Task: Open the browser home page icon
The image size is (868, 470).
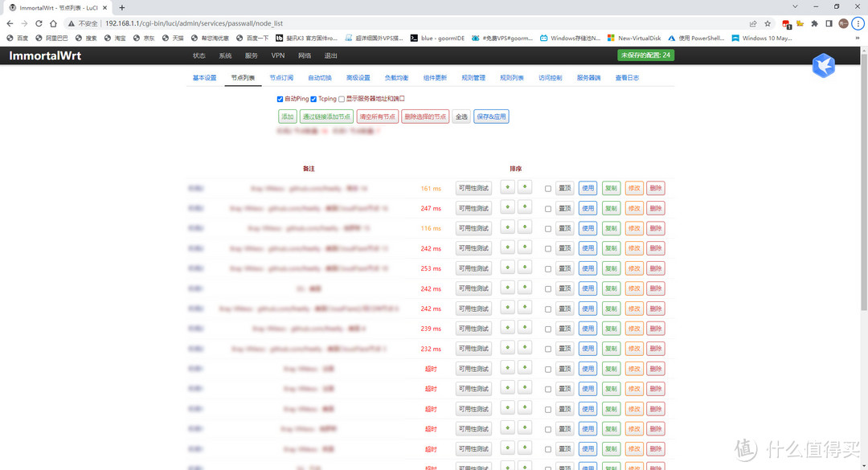Action: pyautogui.click(x=53, y=23)
